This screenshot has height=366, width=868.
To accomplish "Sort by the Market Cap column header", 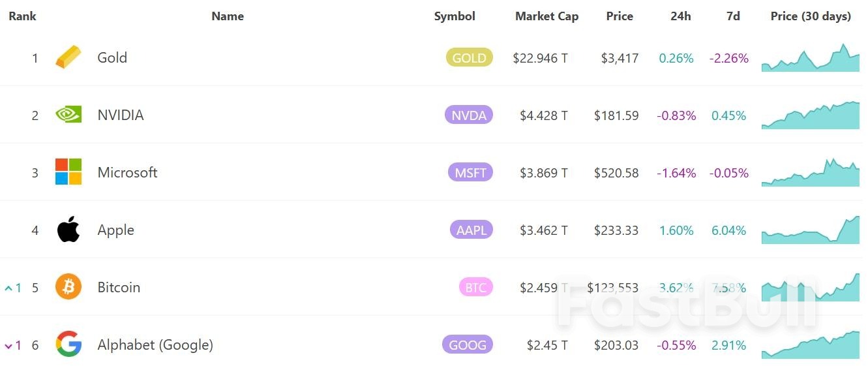I will click(x=546, y=16).
